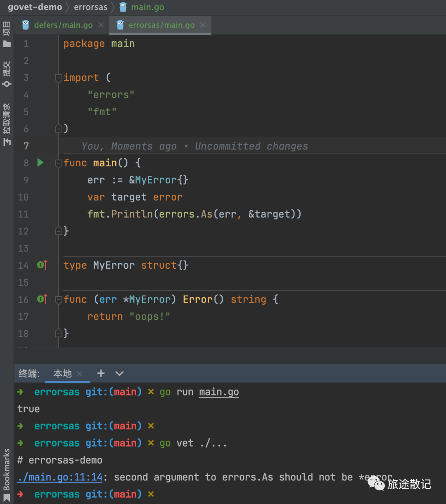Click the git blame annotation on line 7

(195, 146)
